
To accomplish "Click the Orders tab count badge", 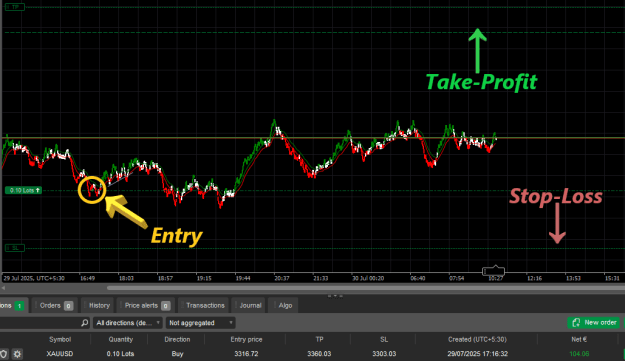I will tap(68, 306).
